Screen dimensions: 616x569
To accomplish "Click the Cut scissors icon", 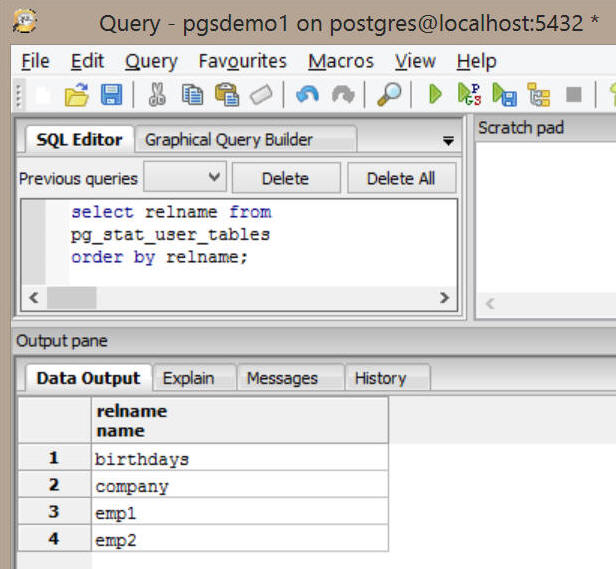I will coord(158,95).
